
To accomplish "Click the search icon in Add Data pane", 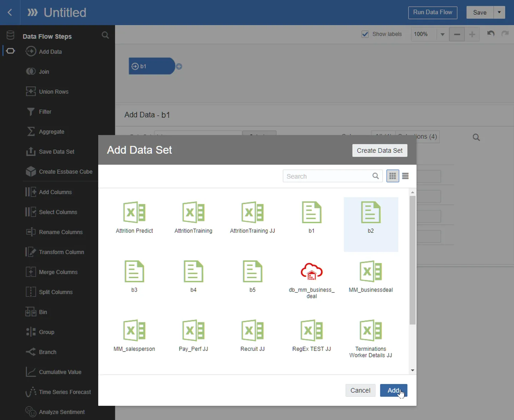I will 476,137.
